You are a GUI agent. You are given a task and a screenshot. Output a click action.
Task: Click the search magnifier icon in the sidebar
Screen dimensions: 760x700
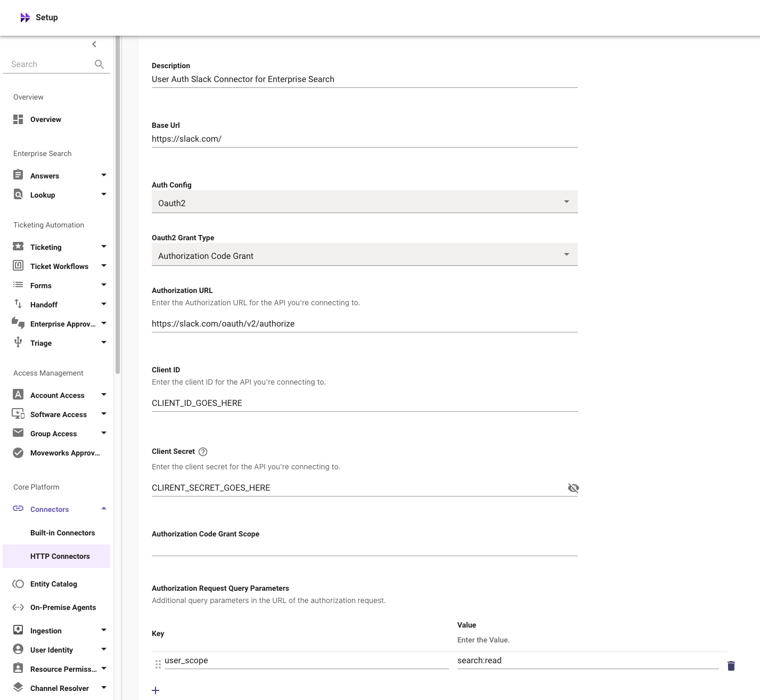[99, 64]
